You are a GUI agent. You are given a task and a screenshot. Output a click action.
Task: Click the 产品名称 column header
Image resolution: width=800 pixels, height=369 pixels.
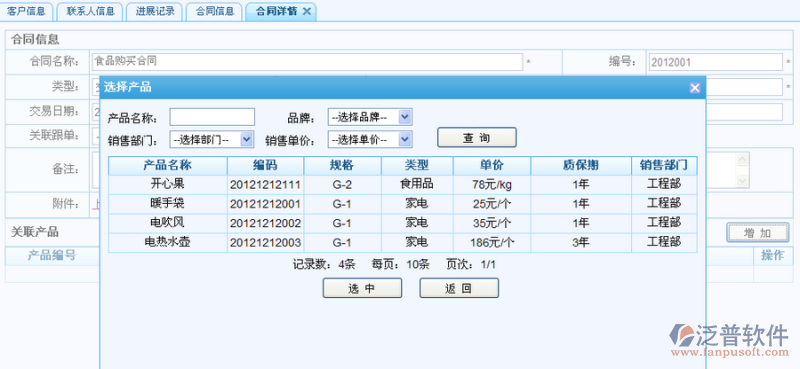(x=167, y=166)
